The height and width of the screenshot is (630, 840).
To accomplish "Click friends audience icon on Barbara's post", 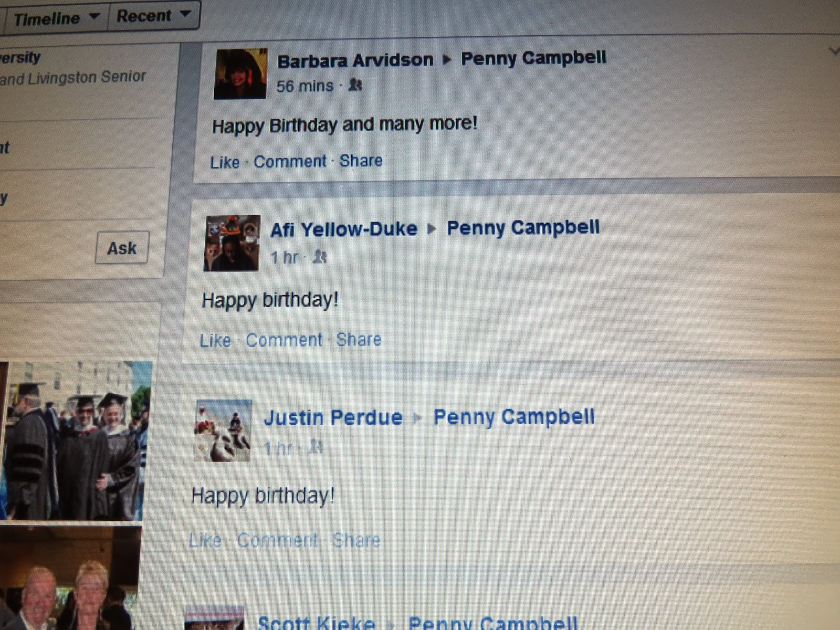I will click(355, 84).
